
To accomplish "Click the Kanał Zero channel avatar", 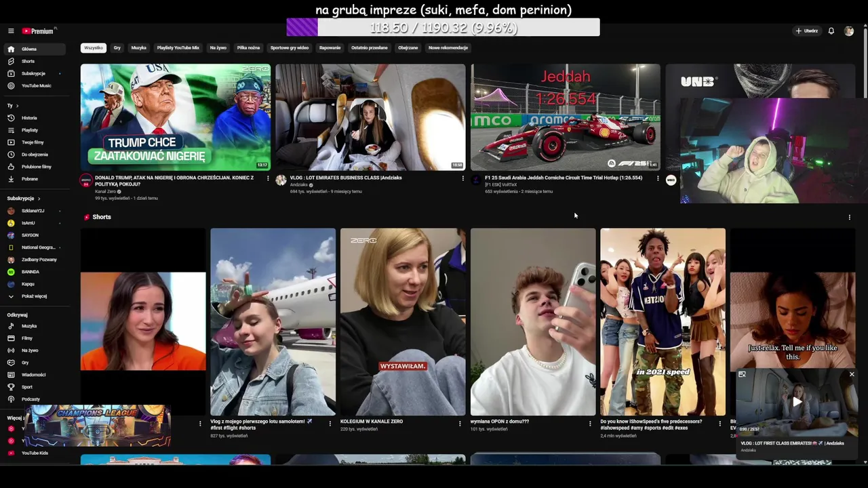I will (x=86, y=180).
